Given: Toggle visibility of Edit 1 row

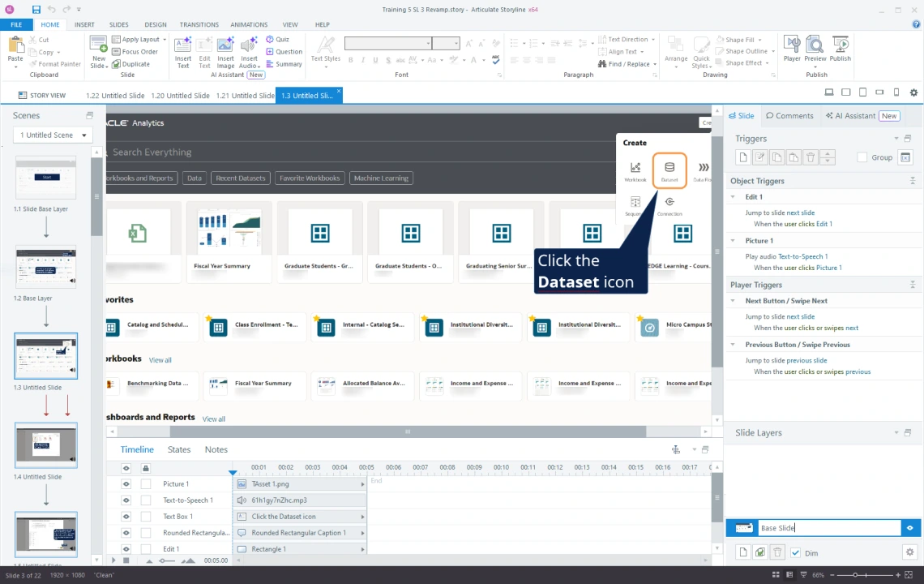Looking at the screenshot, I should point(126,549).
